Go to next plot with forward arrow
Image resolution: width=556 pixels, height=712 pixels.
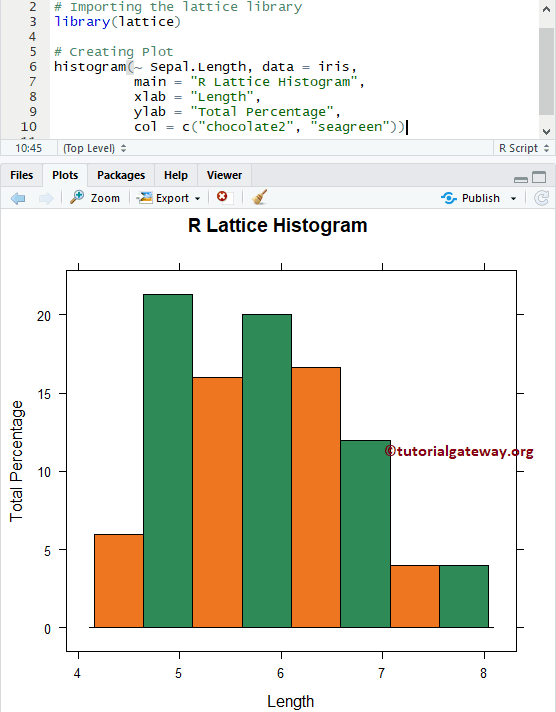pyautogui.click(x=46, y=198)
